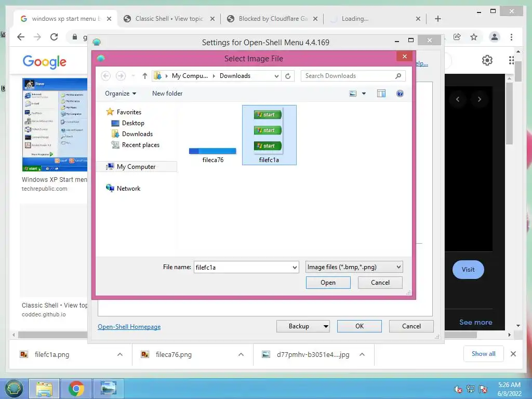The height and width of the screenshot is (399, 532).
Task: Open Chrome three-dot menu
Action: point(511,37)
